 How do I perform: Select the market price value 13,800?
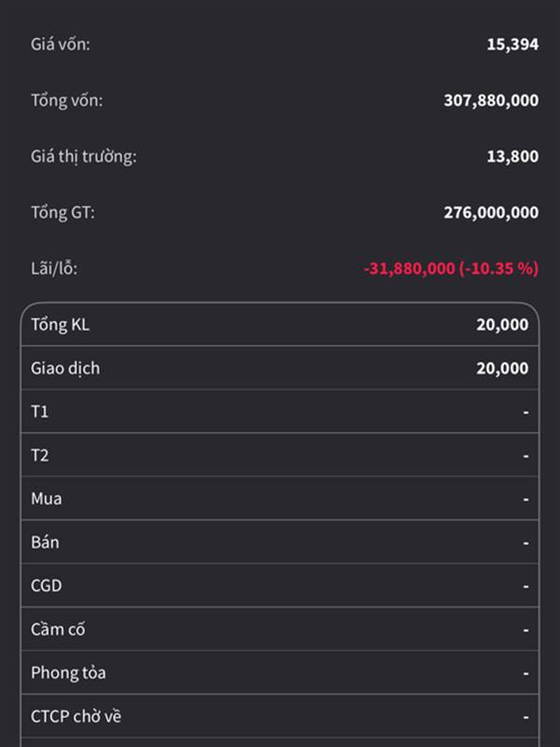point(511,156)
